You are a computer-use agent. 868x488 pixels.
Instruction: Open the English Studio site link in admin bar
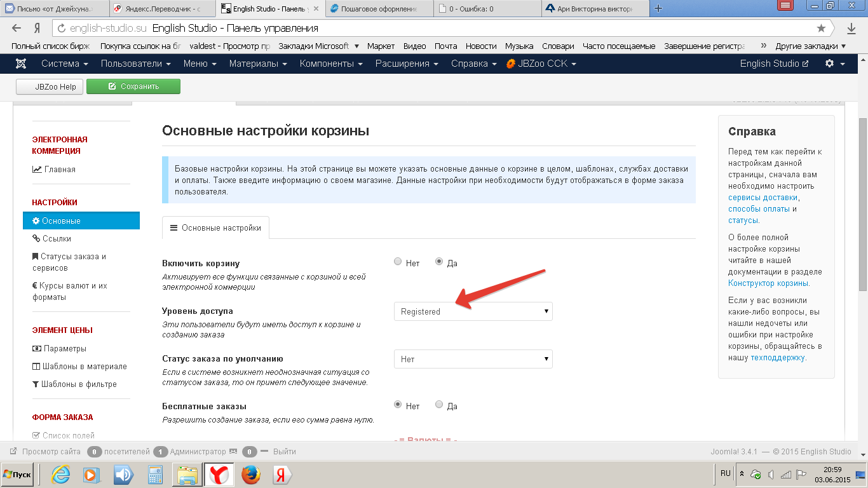pyautogui.click(x=774, y=64)
